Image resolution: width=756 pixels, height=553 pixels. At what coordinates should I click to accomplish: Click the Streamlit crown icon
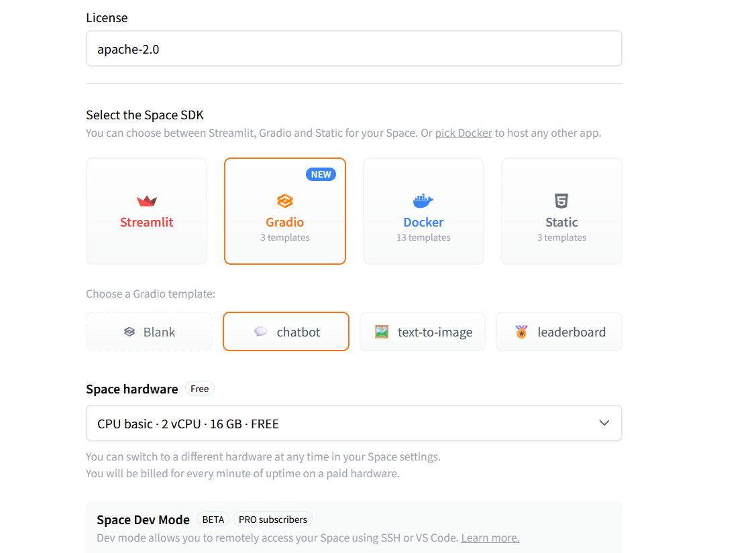point(146,200)
